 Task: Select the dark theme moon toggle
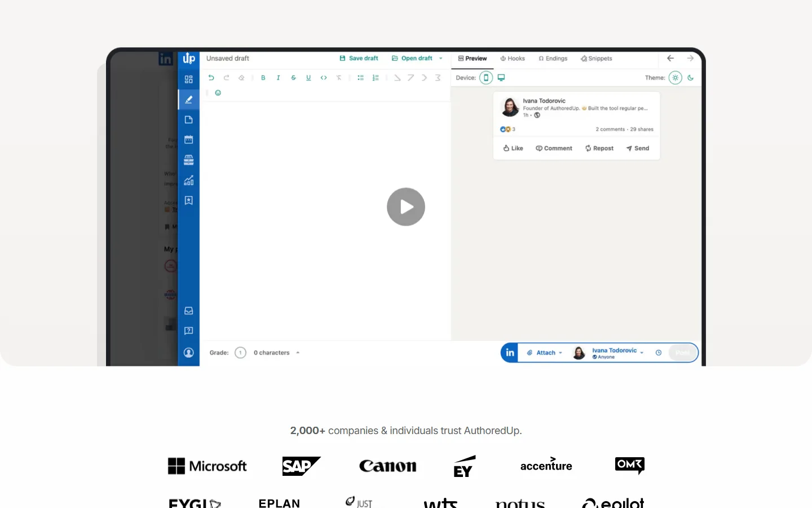[691, 78]
